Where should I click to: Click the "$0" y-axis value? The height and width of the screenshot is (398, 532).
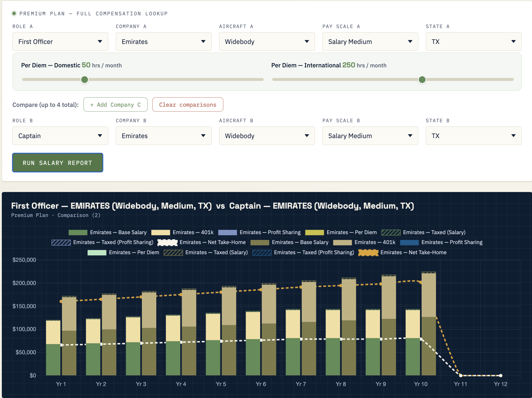(x=33, y=375)
